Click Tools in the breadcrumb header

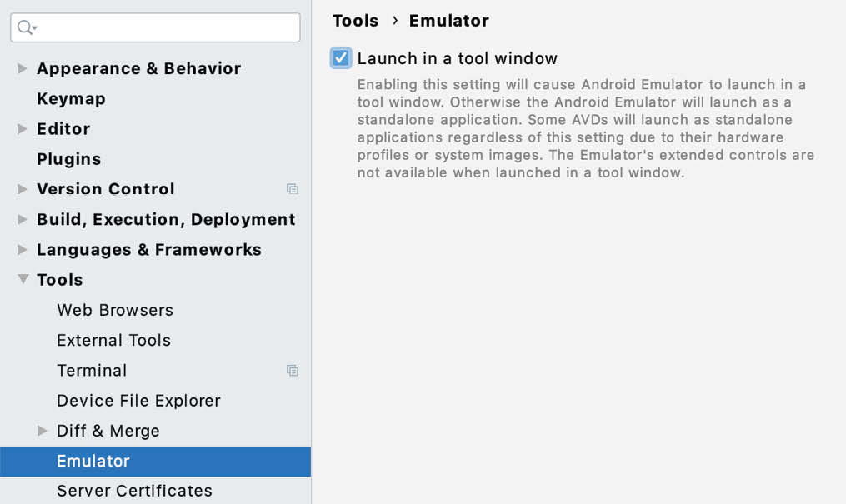click(356, 21)
